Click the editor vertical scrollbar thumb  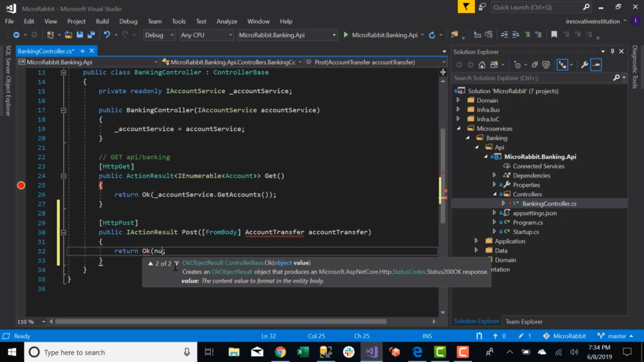click(x=443, y=176)
